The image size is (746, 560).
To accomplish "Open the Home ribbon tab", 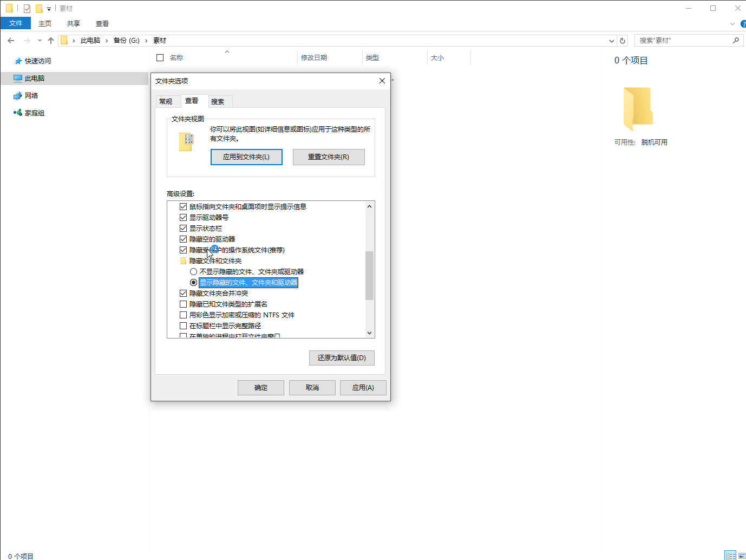I will tap(45, 24).
